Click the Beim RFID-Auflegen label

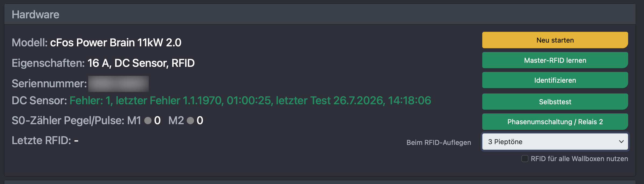tap(439, 143)
